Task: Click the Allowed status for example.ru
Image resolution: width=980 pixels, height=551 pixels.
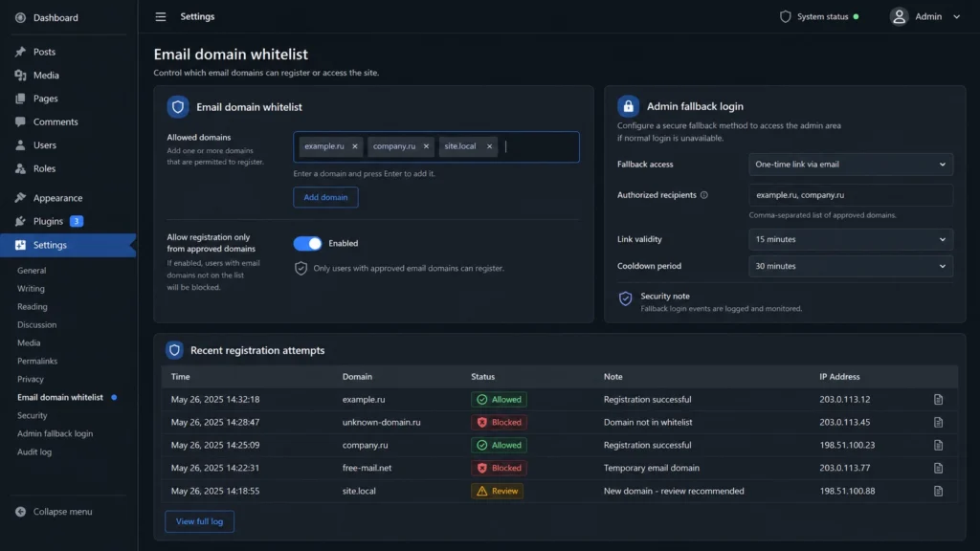Action: (499, 400)
